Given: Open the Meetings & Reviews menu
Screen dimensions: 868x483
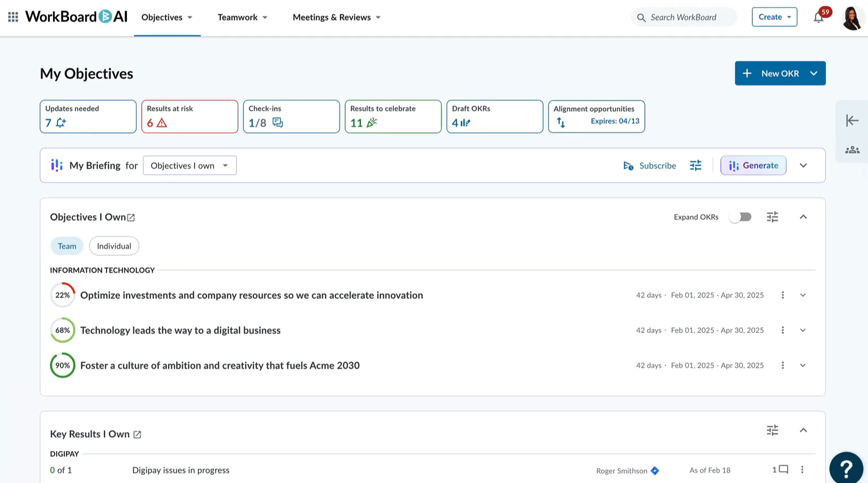Looking at the screenshot, I should 337,17.
